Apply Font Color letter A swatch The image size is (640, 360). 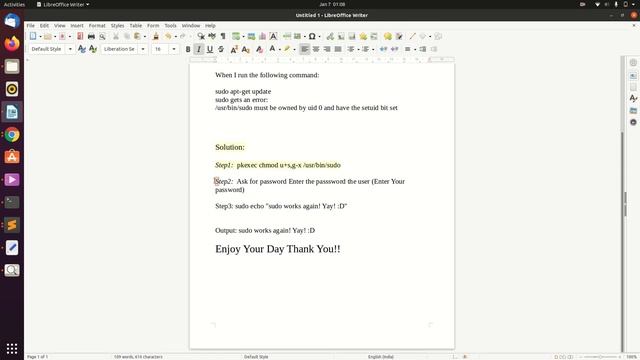(x=272, y=49)
